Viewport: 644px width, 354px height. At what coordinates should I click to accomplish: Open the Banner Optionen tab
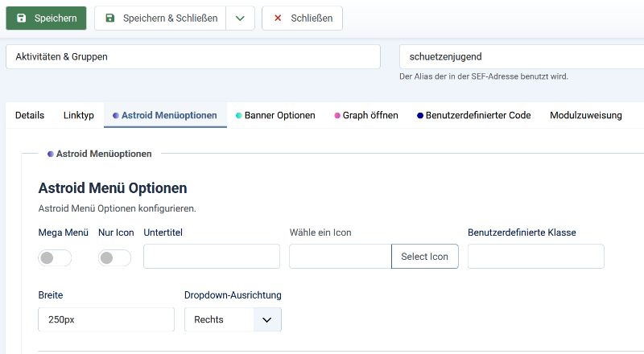pos(275,115)
